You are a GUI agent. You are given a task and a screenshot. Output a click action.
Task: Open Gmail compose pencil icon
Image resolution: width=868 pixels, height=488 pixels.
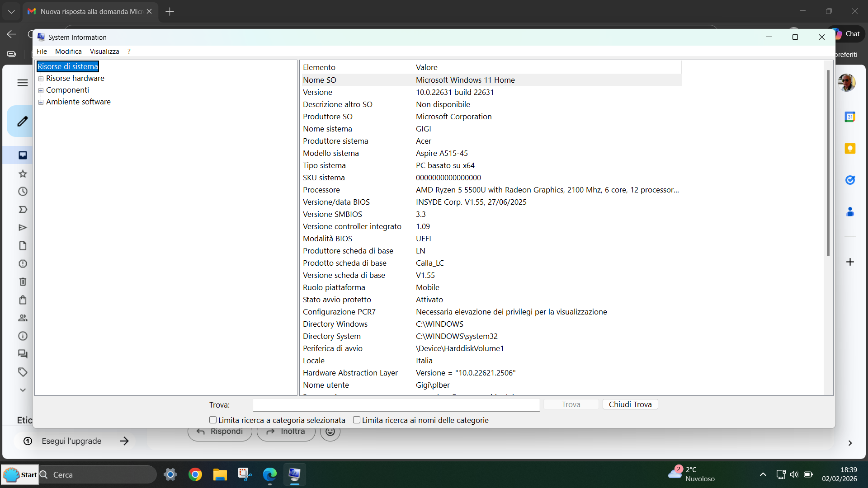coord(22,121)
